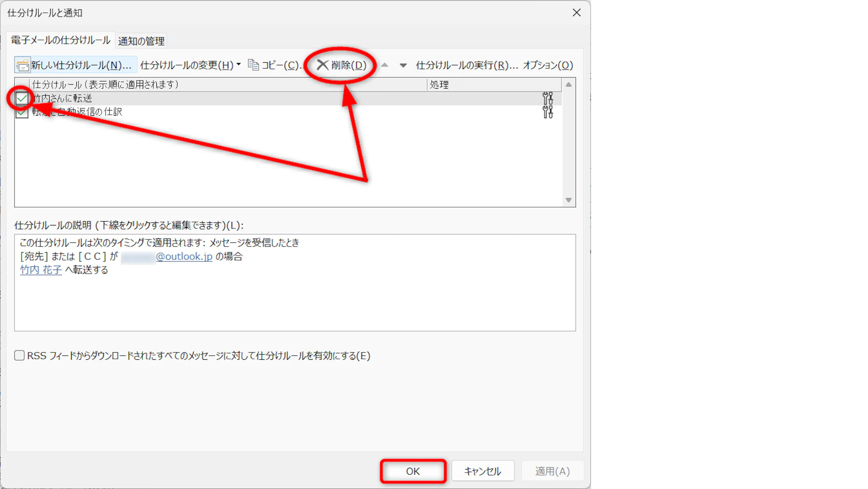Close the 仕分けルールと通知 dialog
Image resolution: width=868 pixels, height=489 pixels.
click(576, 13)
